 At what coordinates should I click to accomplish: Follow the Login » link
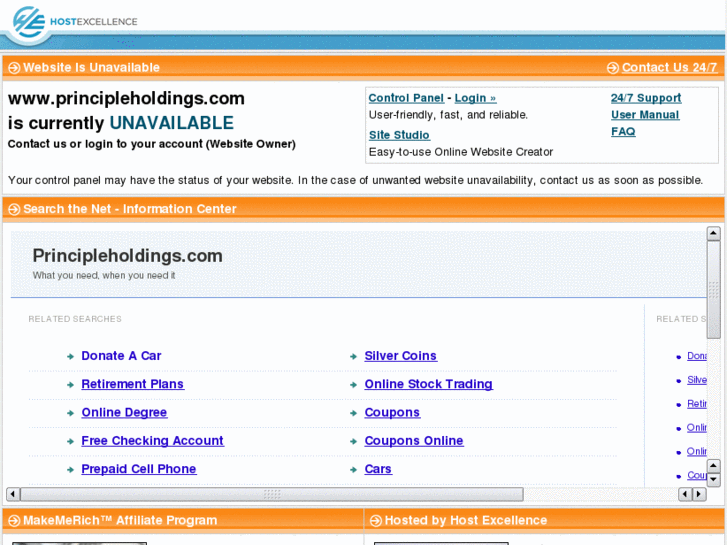475,98
